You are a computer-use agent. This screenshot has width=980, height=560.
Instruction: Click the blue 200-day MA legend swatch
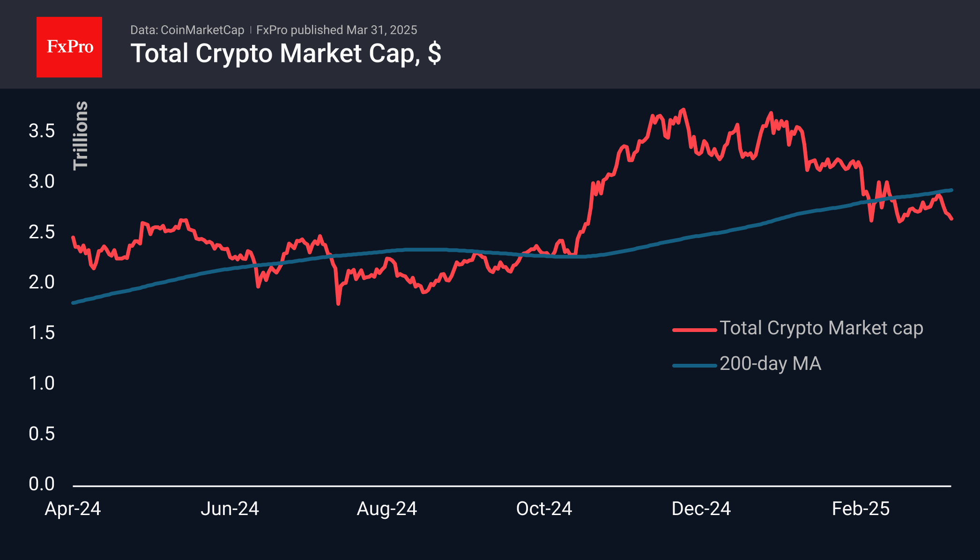695,365
